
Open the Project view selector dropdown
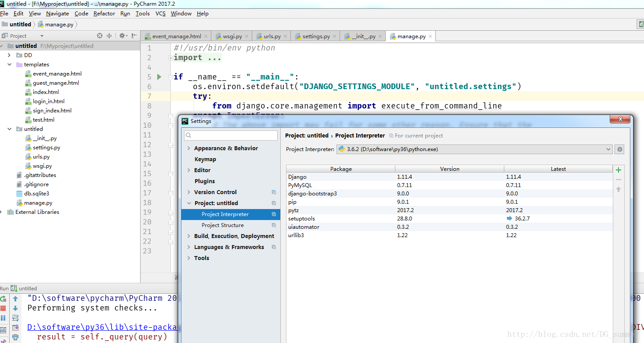(42, 36)
